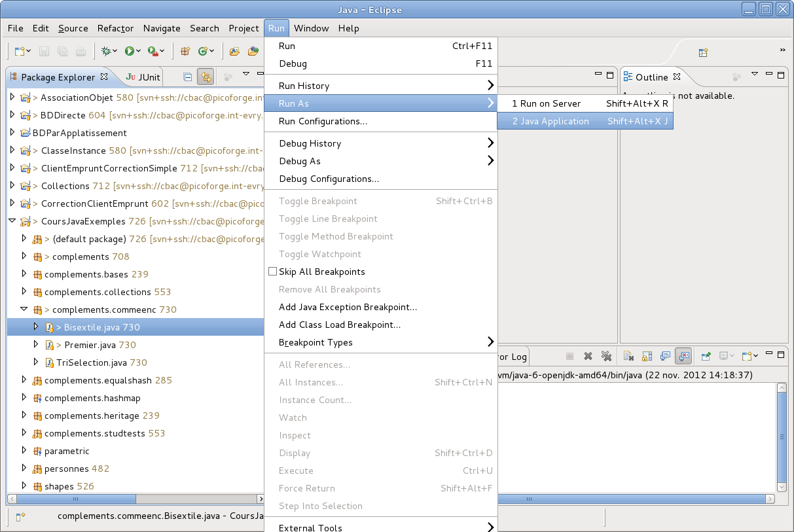Collapse the complements.commeenc package node
794x532 pixels.
pos(24,310)
